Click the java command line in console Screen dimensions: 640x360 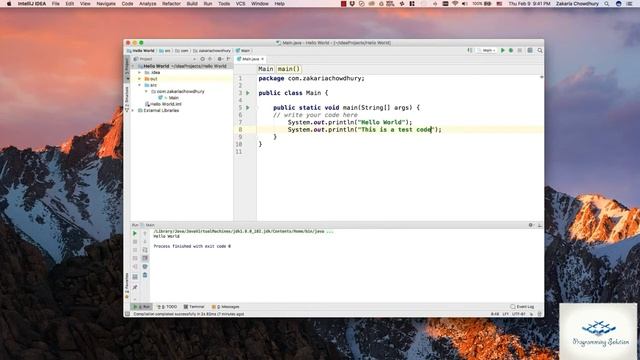point(243,231)
